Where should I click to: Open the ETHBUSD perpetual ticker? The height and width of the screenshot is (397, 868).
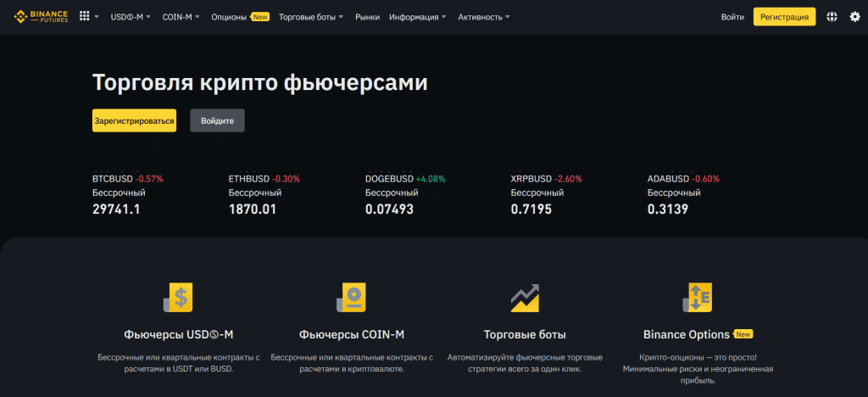tap(264, 193)
